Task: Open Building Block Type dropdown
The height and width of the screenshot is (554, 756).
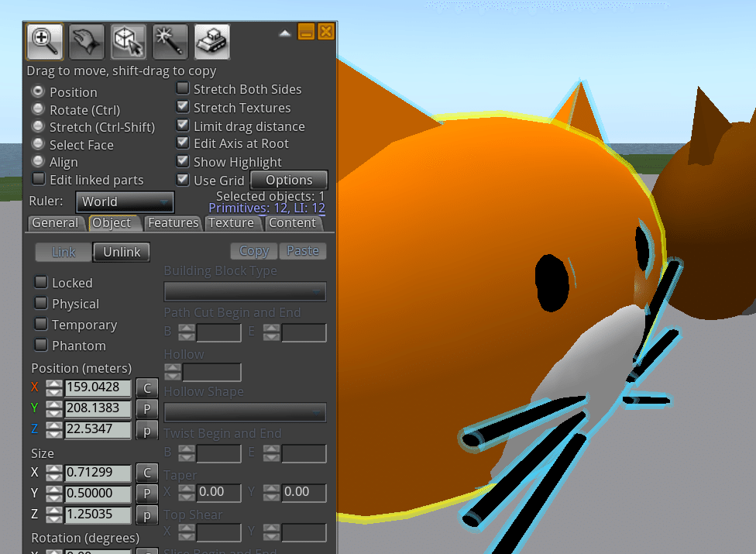Action: tap(245, 291)
